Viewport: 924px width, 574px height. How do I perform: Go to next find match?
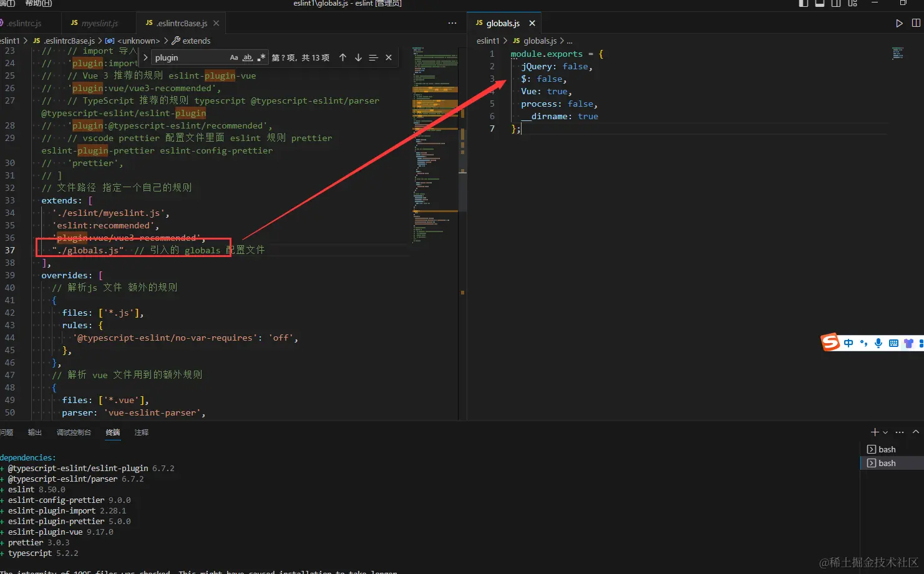point(358,57)
